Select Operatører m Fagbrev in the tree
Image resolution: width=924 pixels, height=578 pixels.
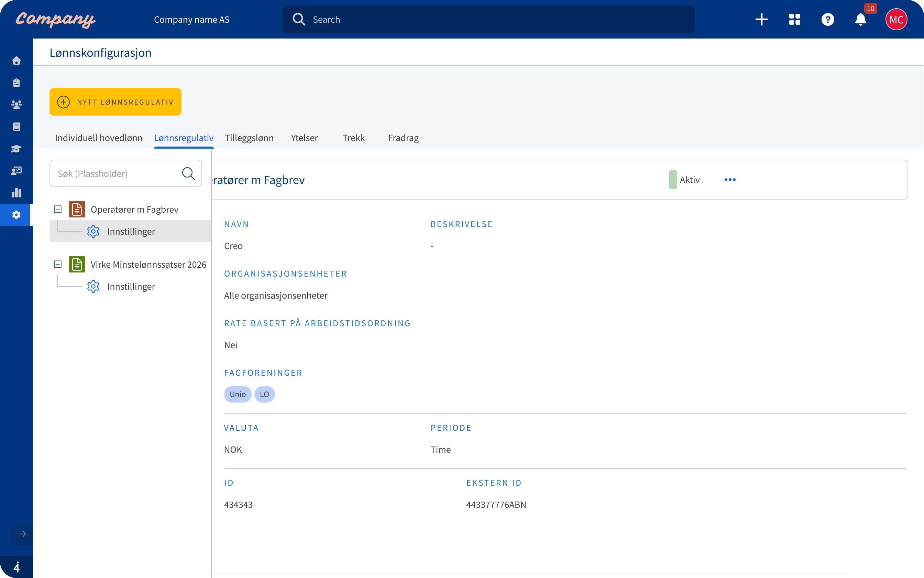pyautogui.click(x=134, y=210)
